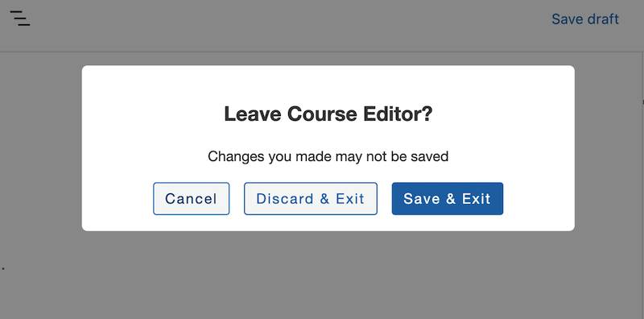Click the Save draft link
644x319 pixels.
pyautogui.click(x=585, y=19)
